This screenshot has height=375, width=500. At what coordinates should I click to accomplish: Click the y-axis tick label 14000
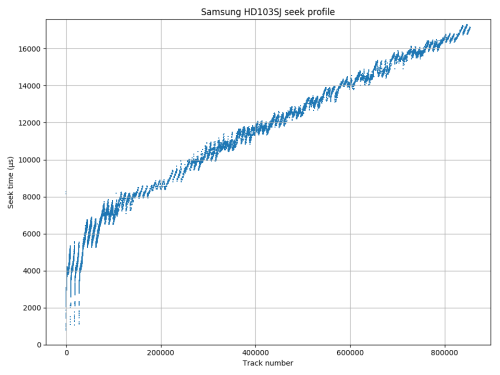coord(29,86)
